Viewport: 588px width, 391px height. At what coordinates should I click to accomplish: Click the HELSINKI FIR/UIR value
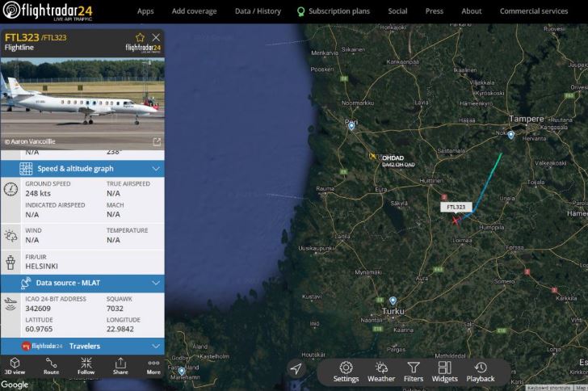[42, 266]
